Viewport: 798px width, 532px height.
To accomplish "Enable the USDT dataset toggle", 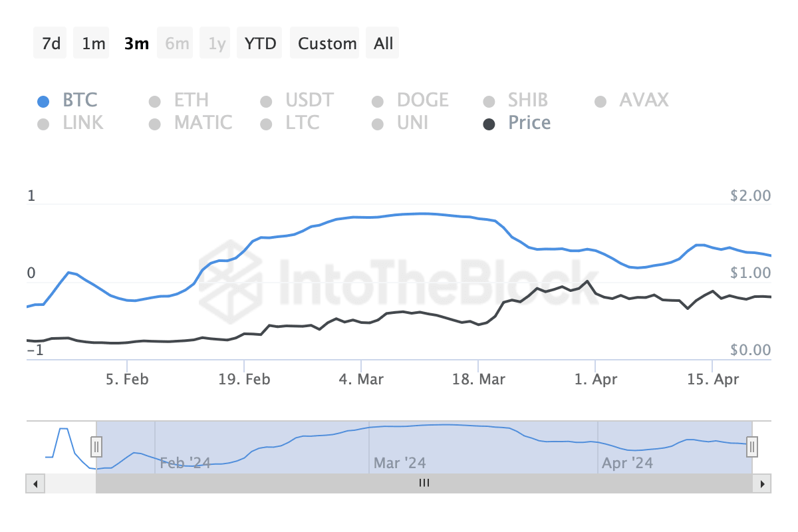I will [266, 100].
